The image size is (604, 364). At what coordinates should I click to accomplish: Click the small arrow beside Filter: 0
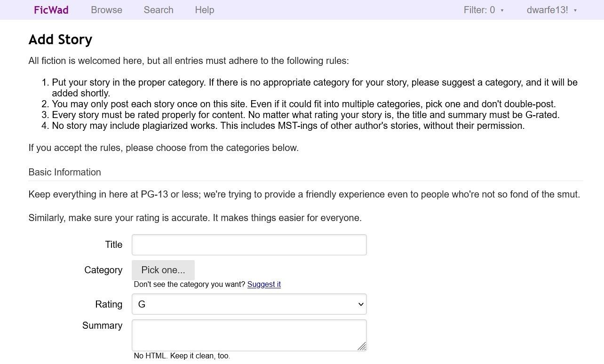coord(502,10)
